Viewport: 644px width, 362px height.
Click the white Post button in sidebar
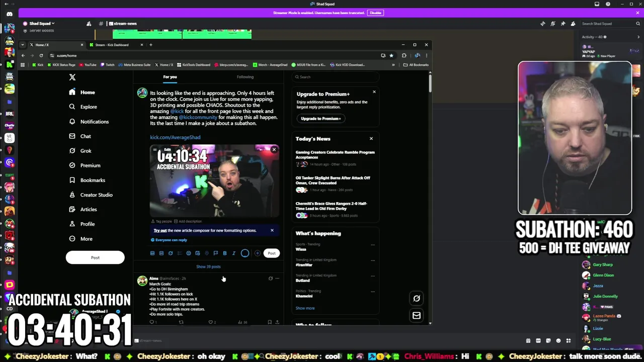(x=95, y=257)
